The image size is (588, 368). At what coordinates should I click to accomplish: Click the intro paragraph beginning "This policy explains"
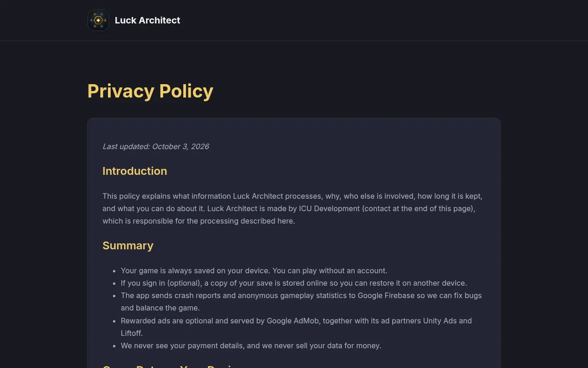point(294,208)
